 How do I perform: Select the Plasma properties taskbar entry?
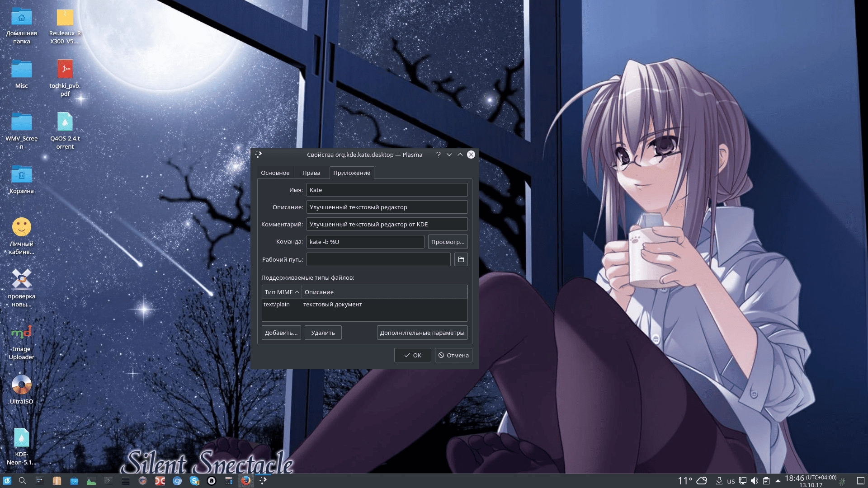pyautogui.click(x=263, y=481)
